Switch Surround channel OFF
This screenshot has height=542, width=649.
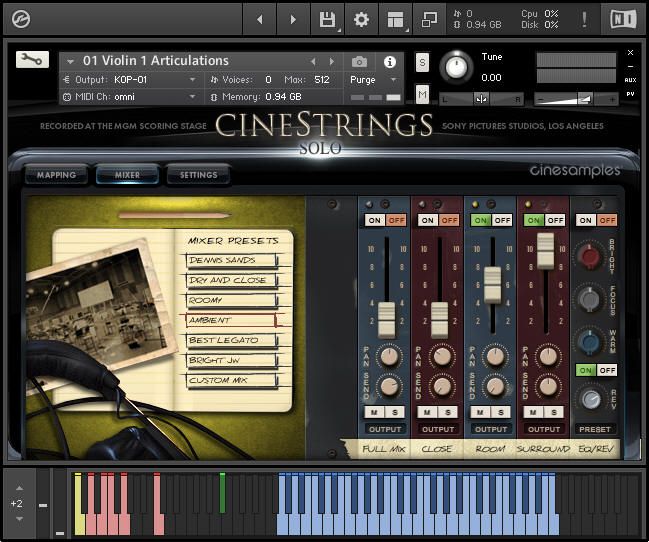[x=555, y=220]
